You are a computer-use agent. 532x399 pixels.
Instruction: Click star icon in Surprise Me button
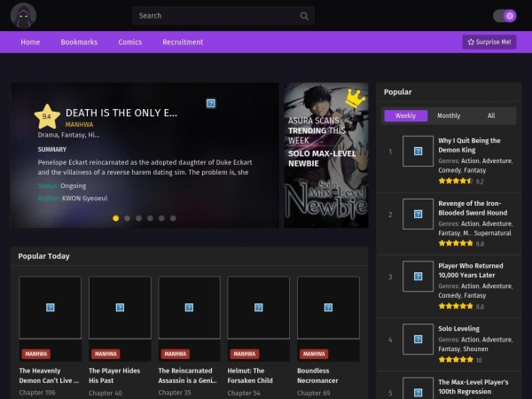[x=471, y=42]
